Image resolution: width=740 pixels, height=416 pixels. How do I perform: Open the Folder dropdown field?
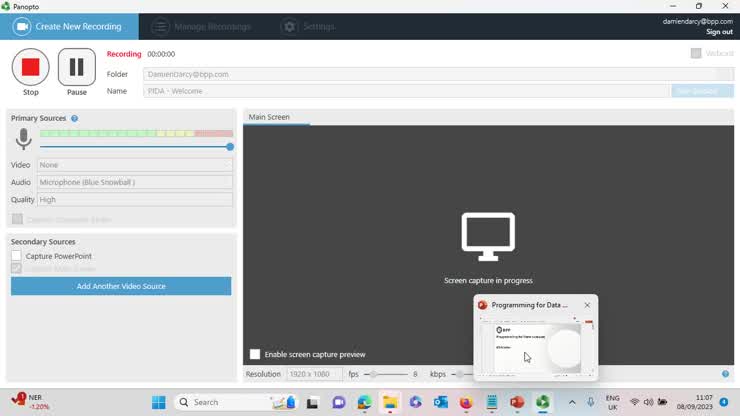pyautogui.click(x=438, y=74)
